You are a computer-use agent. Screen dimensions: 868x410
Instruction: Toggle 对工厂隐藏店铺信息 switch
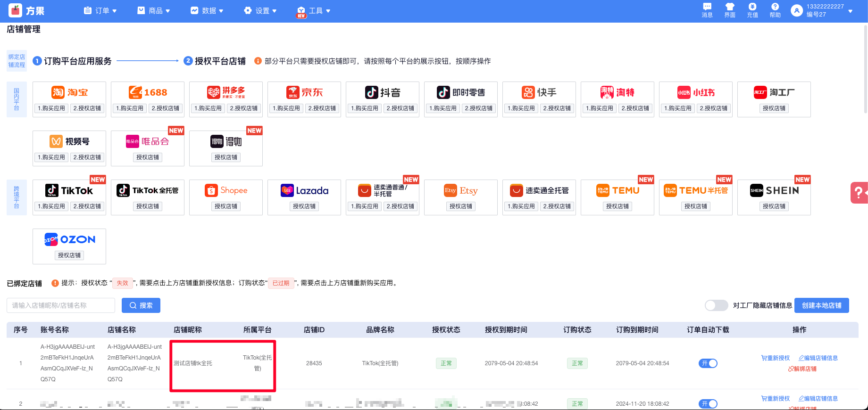coord(716,305)
